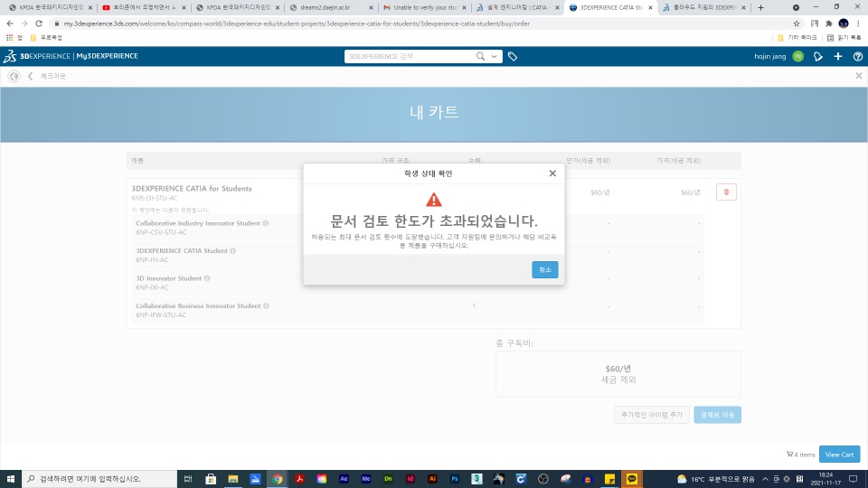Click info icon next to Collaborative Business Innovator Student
This screenshot has width=868, height=488.
(266, 306)
